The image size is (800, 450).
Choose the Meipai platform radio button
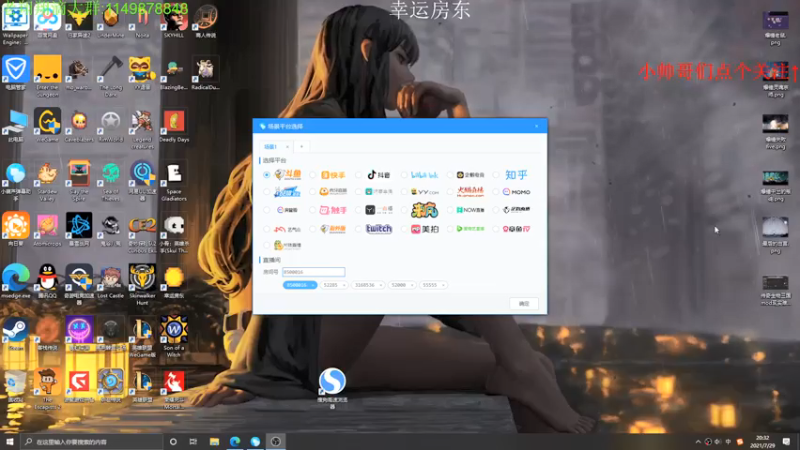pos(404,229)
